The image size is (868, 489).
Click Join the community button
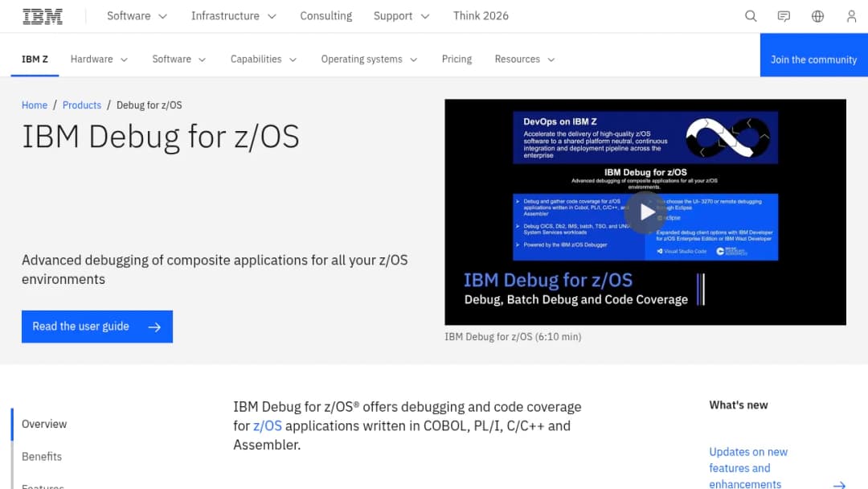click(x=813, y=55)
